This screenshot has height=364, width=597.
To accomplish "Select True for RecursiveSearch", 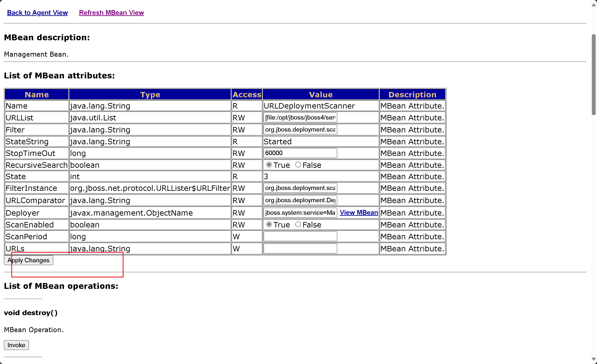I will pos(269,165).
